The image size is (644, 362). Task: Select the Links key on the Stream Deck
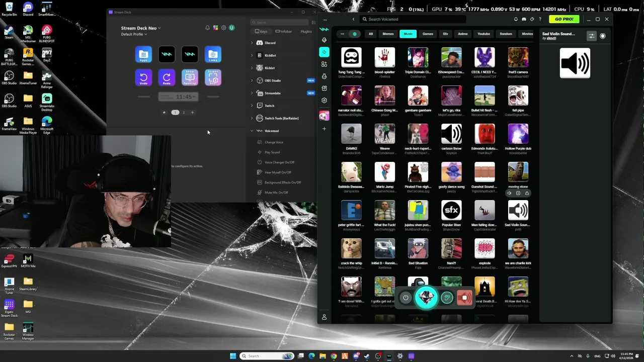tap(213, 54)
